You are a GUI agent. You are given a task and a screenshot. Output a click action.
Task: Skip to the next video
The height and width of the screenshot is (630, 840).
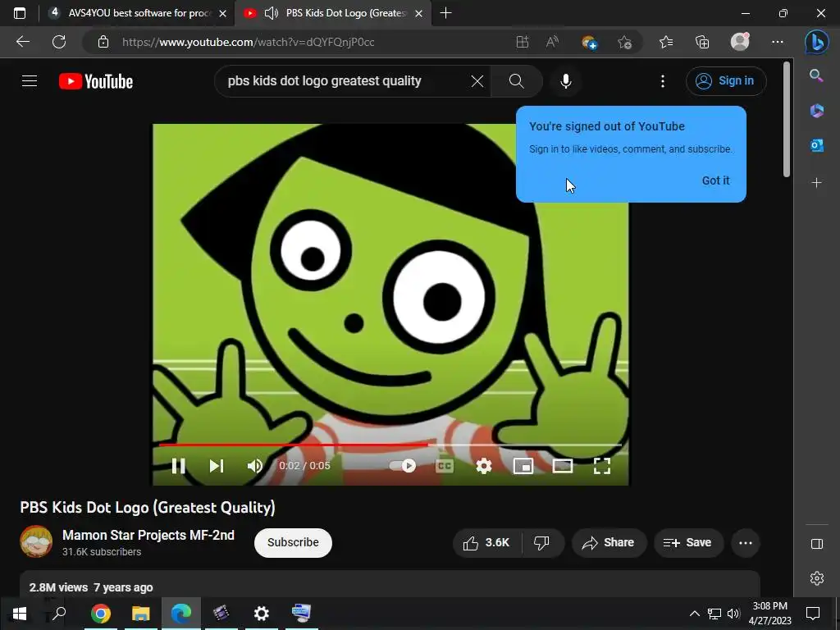tap(217, 466)
